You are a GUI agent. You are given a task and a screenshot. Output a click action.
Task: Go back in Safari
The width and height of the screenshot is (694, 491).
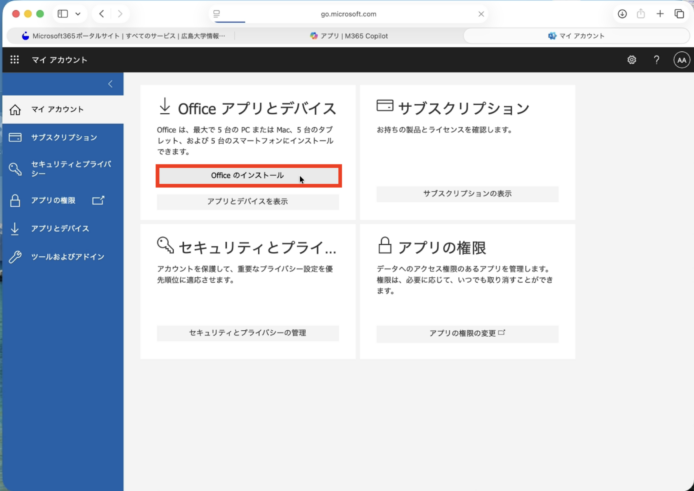(101, 14)
